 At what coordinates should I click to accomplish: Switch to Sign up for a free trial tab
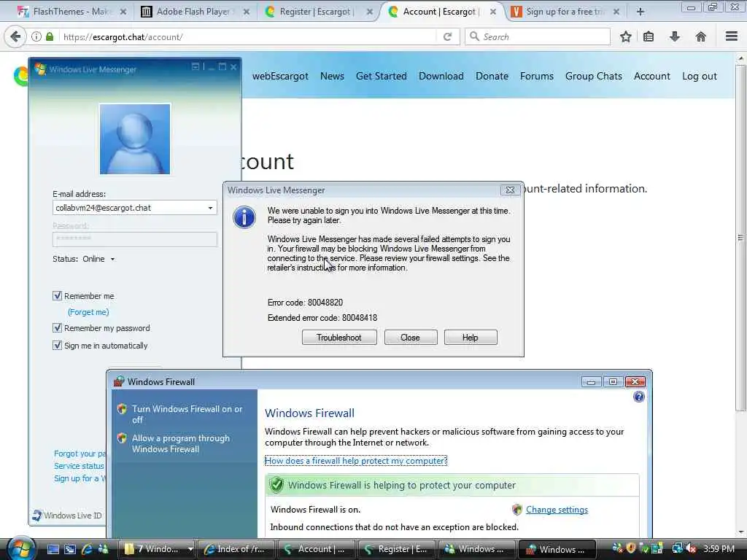click(x=565, y=12)
